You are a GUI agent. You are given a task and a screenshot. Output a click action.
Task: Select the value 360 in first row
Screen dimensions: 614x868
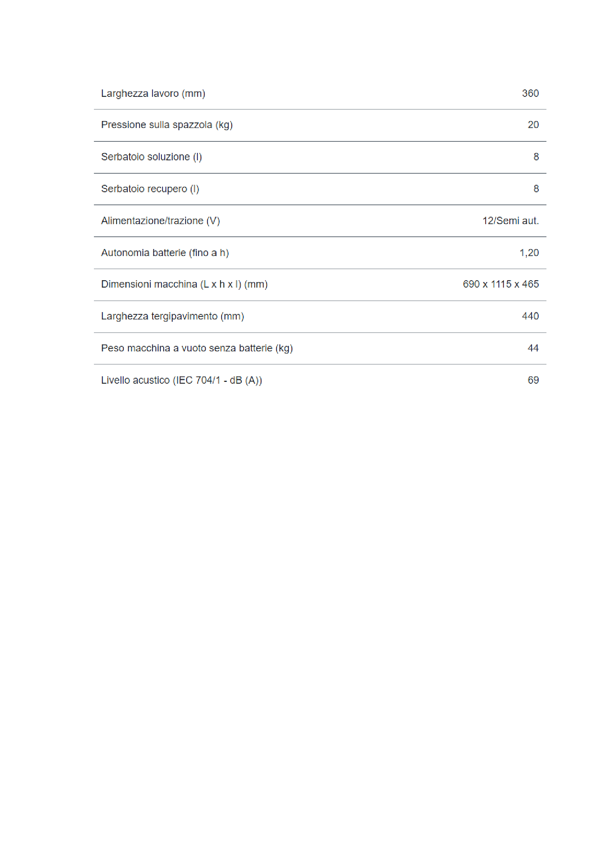pyautogui.click(x=530, y=94)
